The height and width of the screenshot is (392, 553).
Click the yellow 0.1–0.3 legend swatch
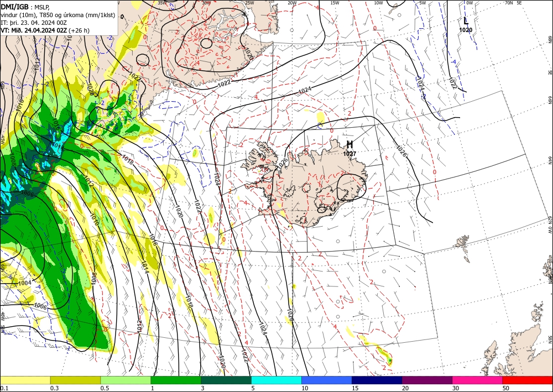pyautogui.click(x=25, y=380)
